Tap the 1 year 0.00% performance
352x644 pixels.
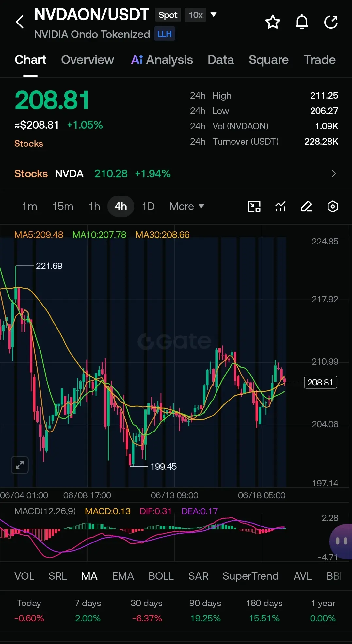click(x=323, y=611)
